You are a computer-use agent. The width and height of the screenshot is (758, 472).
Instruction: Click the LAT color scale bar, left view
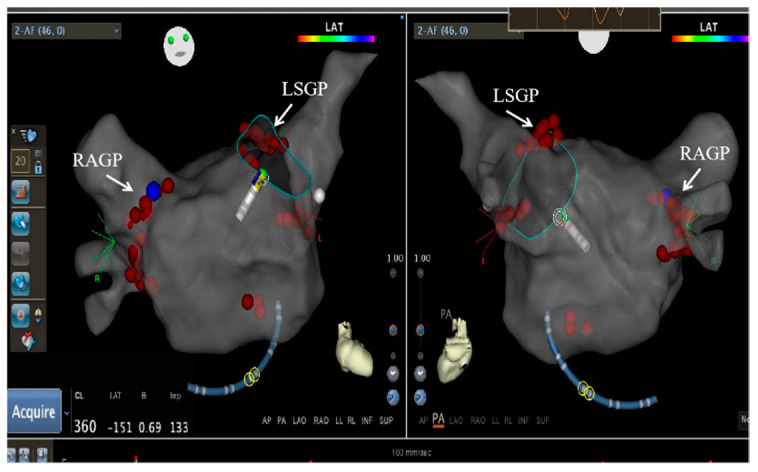336,39
